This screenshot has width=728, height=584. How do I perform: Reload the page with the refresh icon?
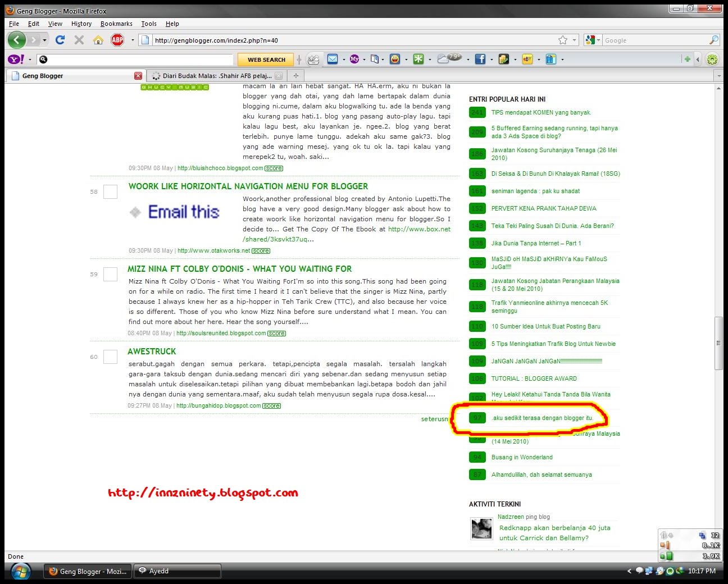point(60,40)
